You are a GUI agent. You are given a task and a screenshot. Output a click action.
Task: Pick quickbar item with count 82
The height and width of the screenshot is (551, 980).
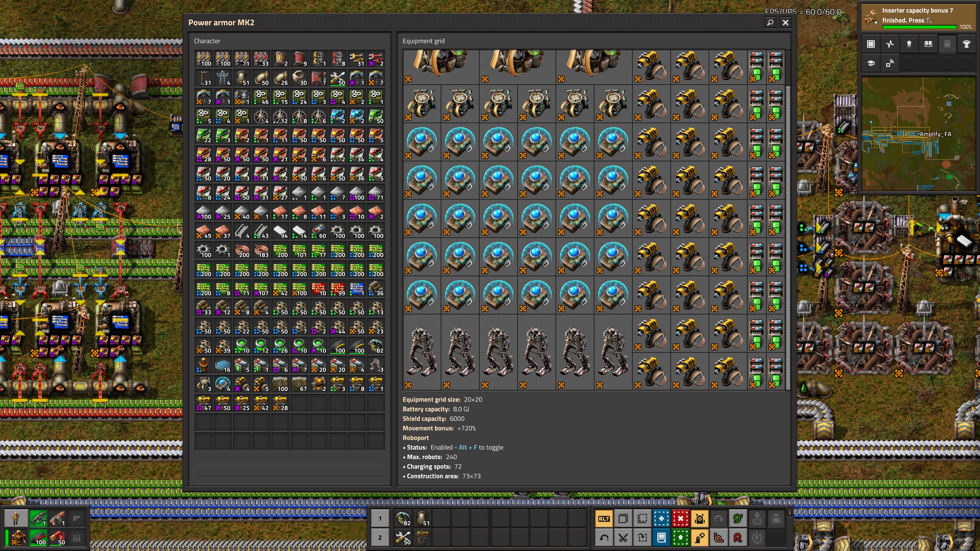[403, 519]
